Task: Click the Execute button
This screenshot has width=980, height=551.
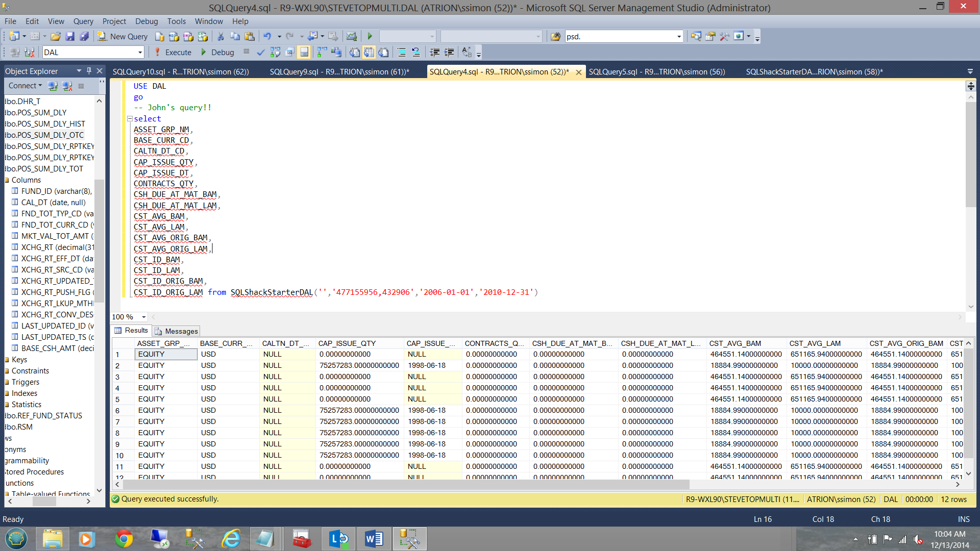Action: (x=173, y=52)
